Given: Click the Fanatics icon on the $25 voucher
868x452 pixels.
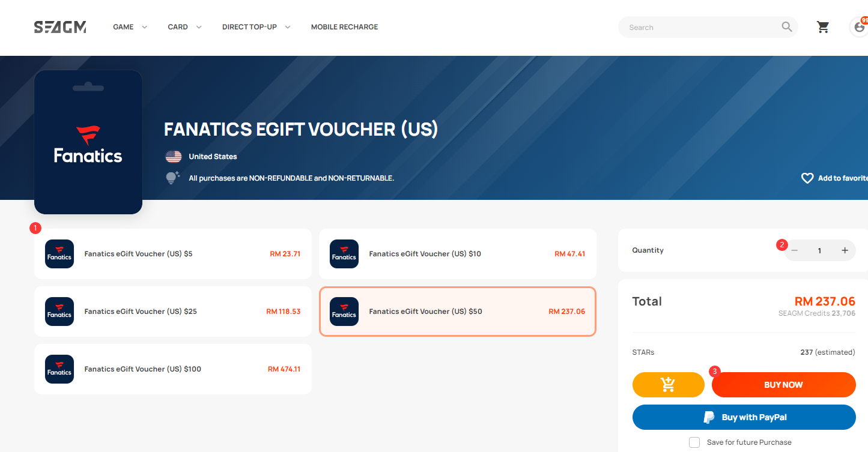Looking at the screenshot, I should [59, 312].
